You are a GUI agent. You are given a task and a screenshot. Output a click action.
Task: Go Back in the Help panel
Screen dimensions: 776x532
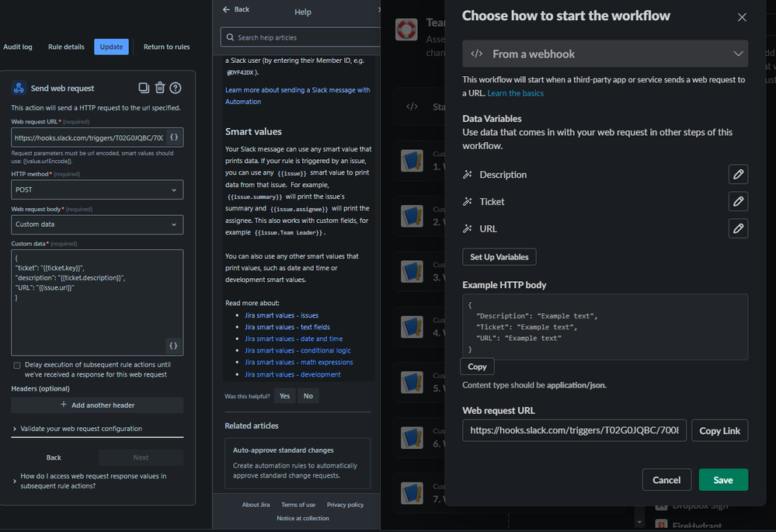click(x=236, y=9)
